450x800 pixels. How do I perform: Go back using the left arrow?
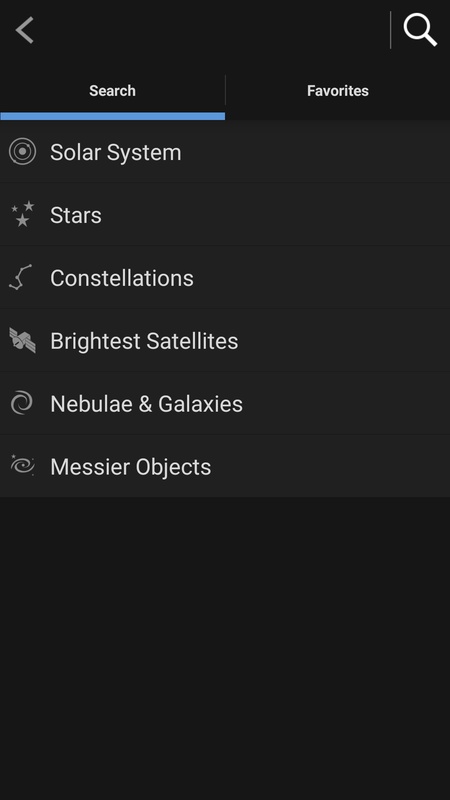24,30
